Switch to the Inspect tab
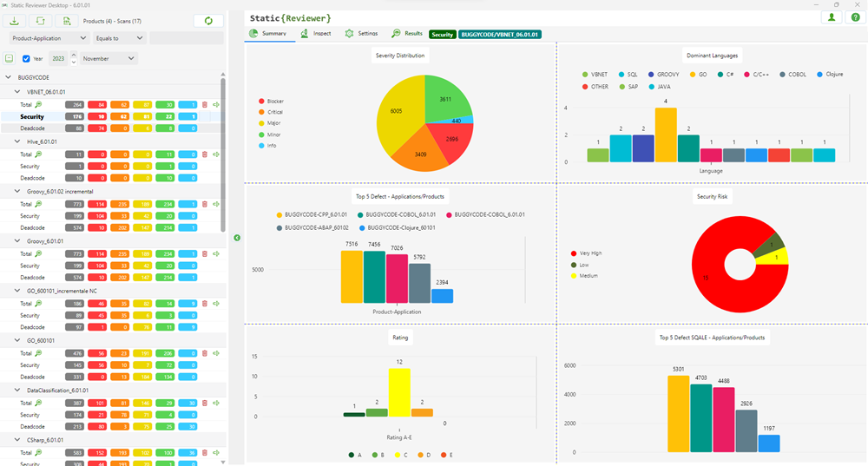The width and height of the screenshot is (868, 466). click(316, 33)
